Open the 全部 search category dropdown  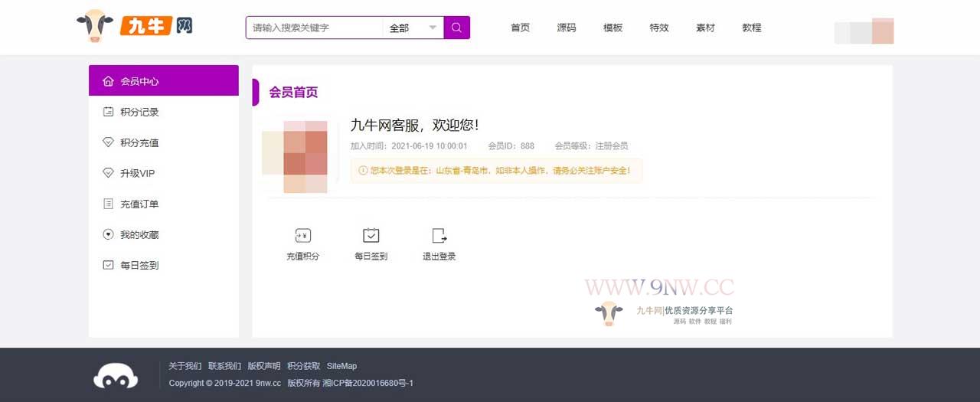(413, 28)
